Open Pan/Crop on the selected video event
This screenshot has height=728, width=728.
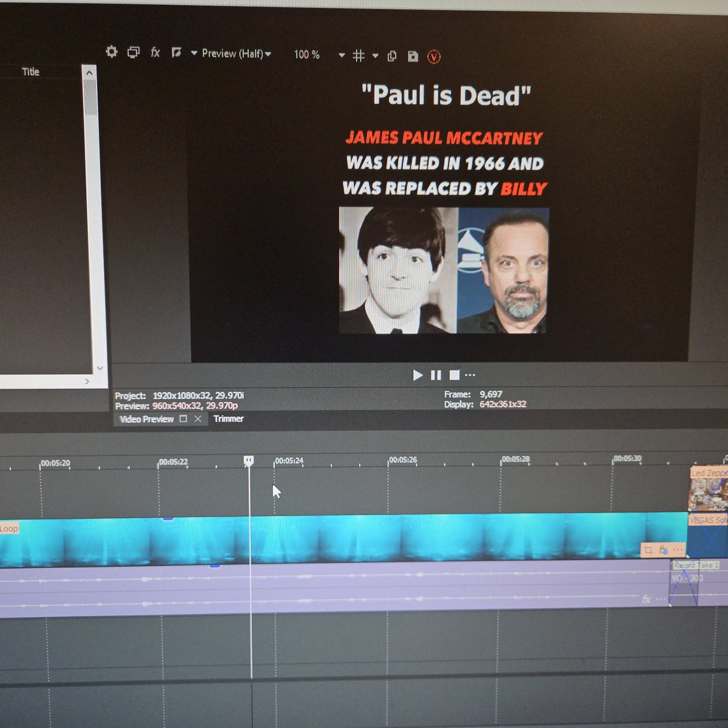coord(648,550)
